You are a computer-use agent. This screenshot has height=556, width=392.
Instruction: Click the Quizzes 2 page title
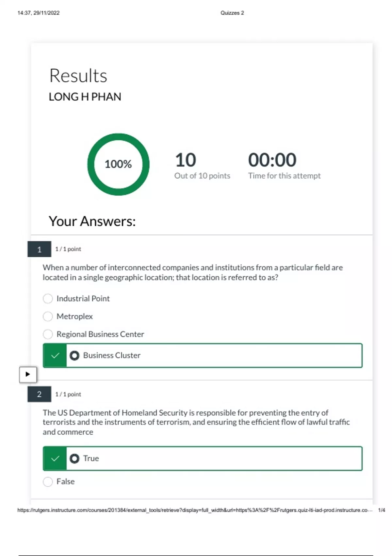[232, 13]
